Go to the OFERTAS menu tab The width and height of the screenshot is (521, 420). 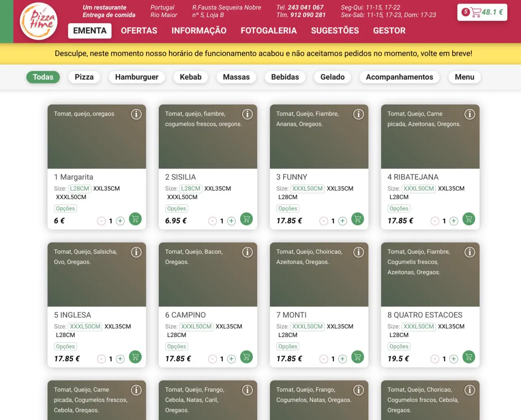(x=139, y=31)
